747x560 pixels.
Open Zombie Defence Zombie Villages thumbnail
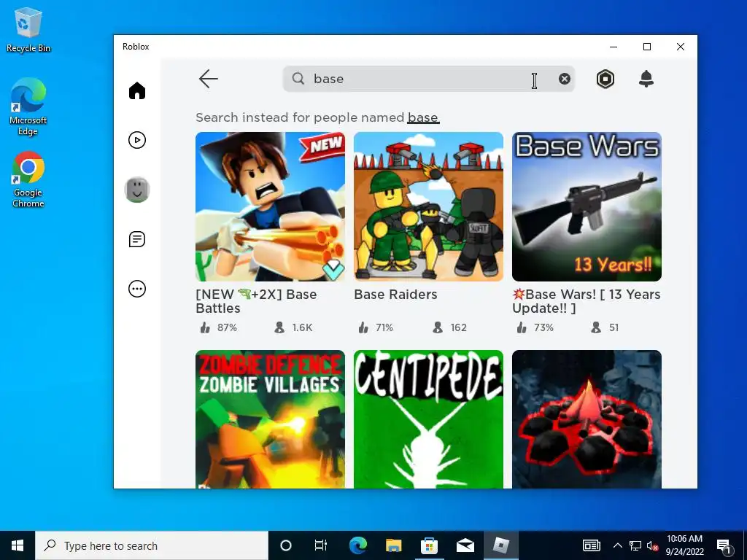click(270, 419)
